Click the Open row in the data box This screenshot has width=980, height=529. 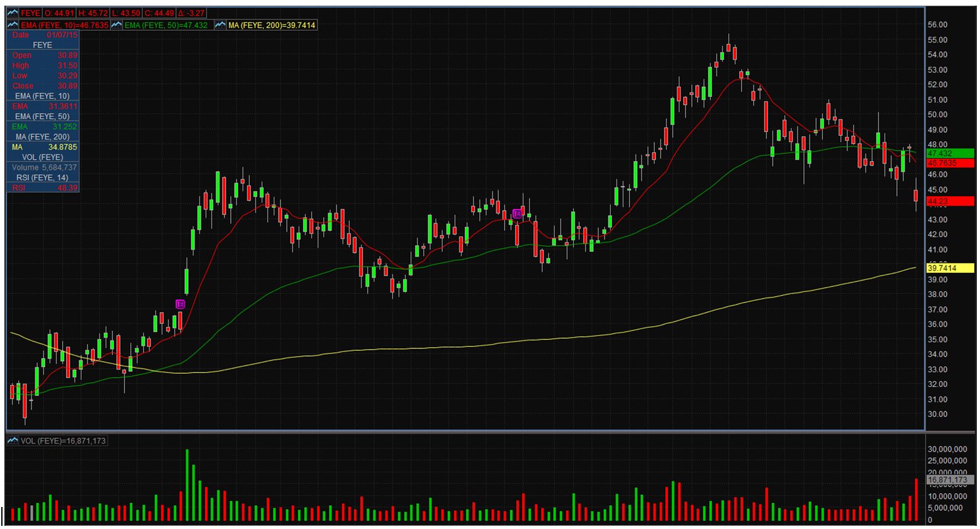(x=43, y=55)
